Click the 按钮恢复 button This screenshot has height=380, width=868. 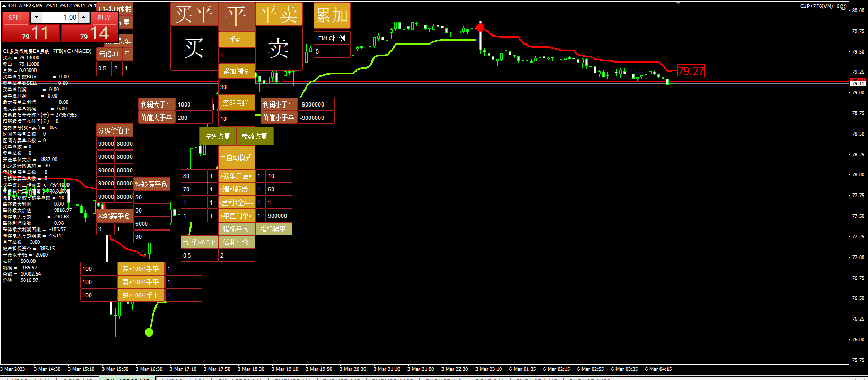tap(218, 136)
